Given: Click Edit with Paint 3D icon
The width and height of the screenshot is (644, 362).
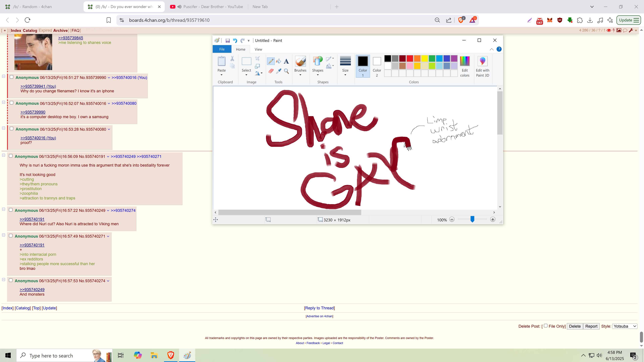Looking at the screenshot, I should click(x=482, y=66).
